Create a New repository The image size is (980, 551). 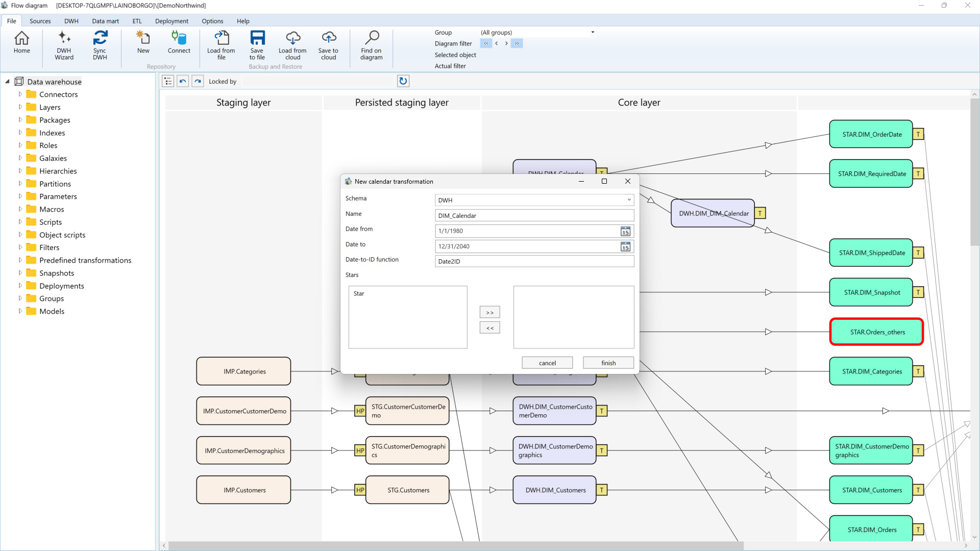click(x=143, y=42)
